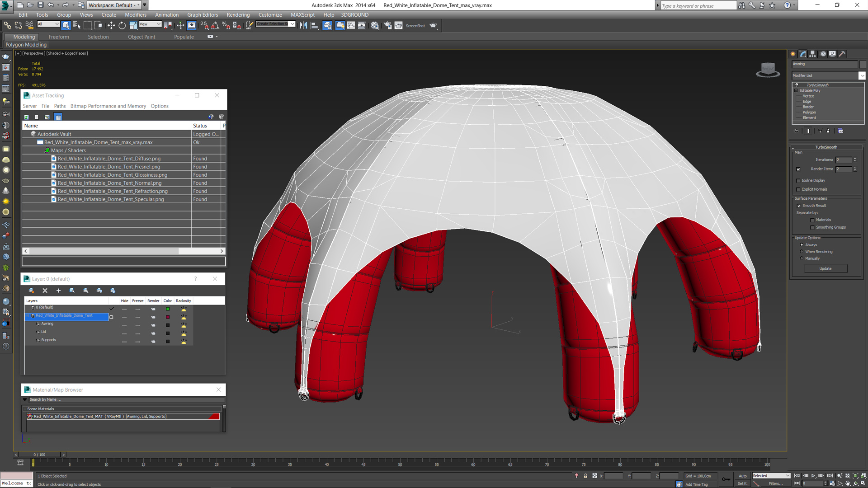This screenshot has width=868, height=488.
Task: Click the Align tool icon
Action: (x=314, y=26)
